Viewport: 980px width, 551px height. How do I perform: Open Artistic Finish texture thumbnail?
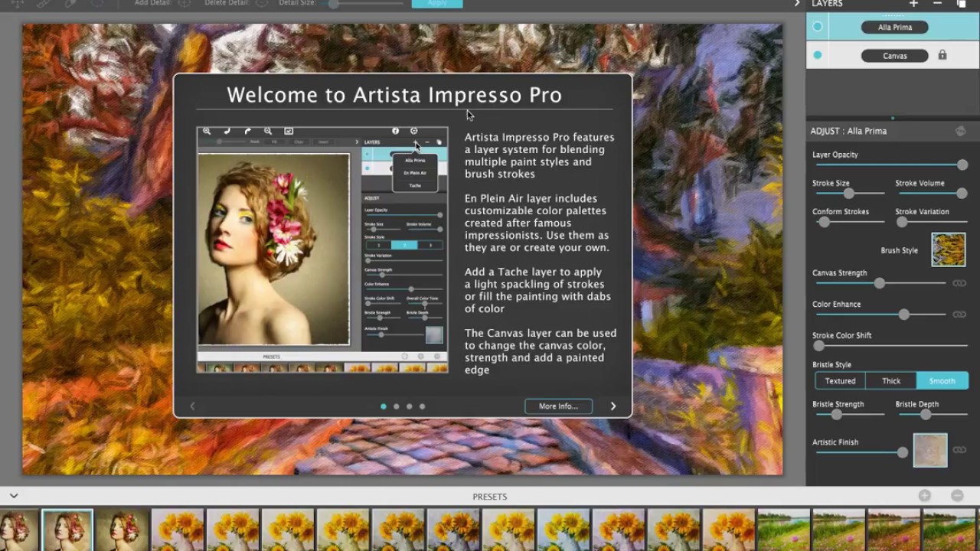click(930, 450)
